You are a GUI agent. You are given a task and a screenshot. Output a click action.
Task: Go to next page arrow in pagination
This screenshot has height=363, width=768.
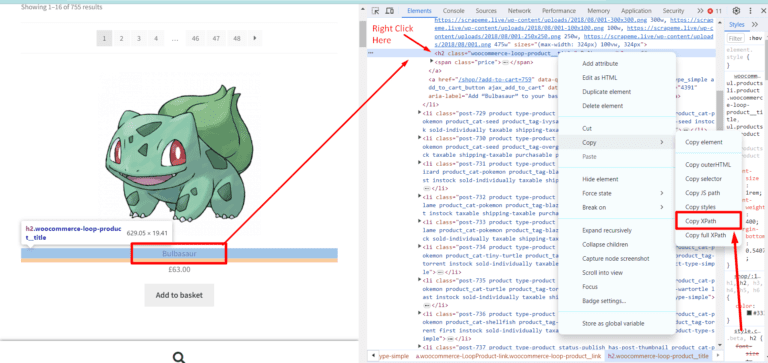[x=254, y=38]
